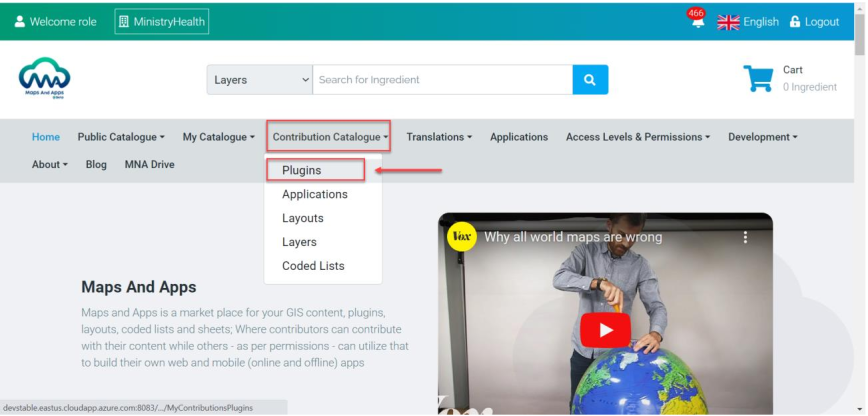This screenshot has width=868, height=416.
Task: Click the Vox channel logo on video
Action: point(462,237)
